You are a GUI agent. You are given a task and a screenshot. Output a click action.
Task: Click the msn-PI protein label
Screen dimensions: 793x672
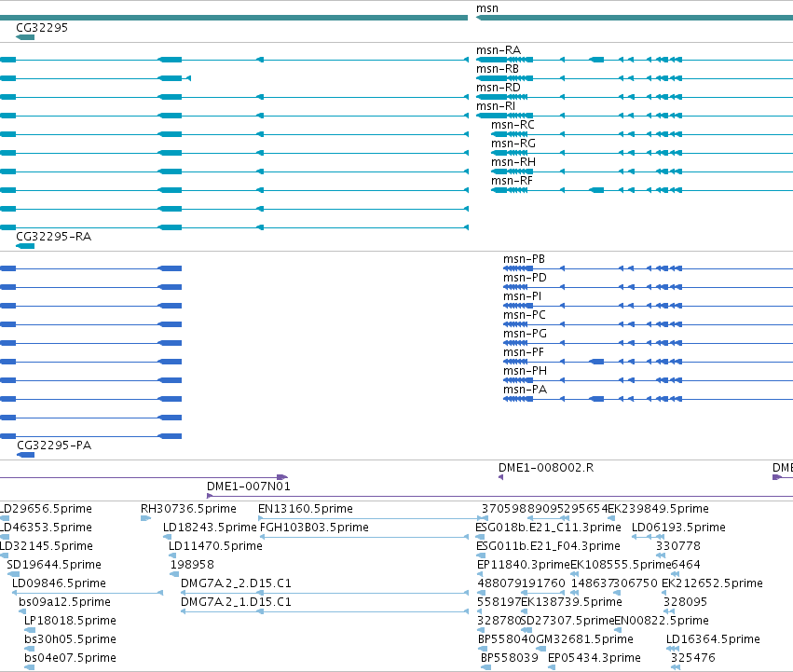[x=522, y=296]
